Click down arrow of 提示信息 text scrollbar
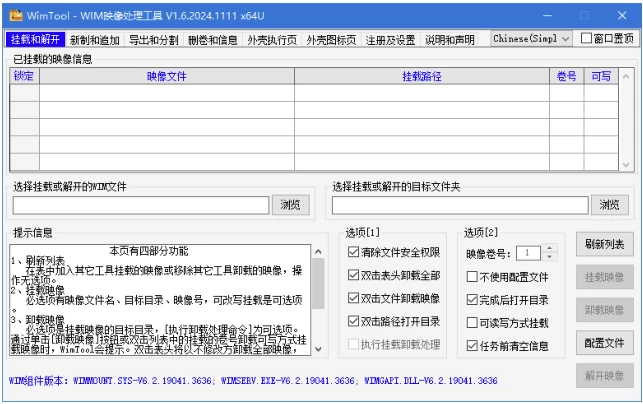This screenshot has height=404, width=643. pos(318,350)
